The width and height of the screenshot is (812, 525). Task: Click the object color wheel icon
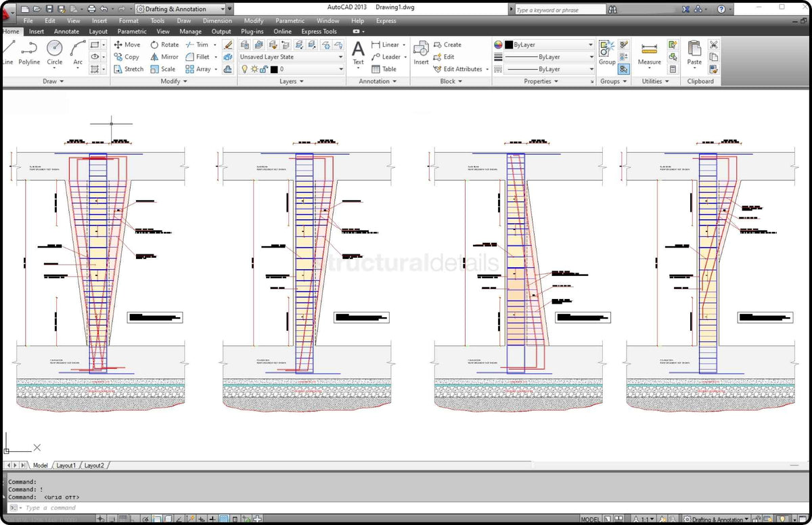click(498, 45)
